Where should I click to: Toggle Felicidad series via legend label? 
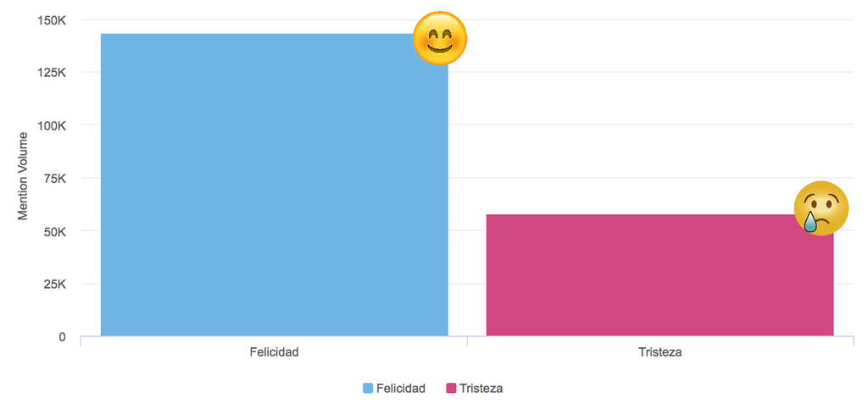(x=400, y=388)
